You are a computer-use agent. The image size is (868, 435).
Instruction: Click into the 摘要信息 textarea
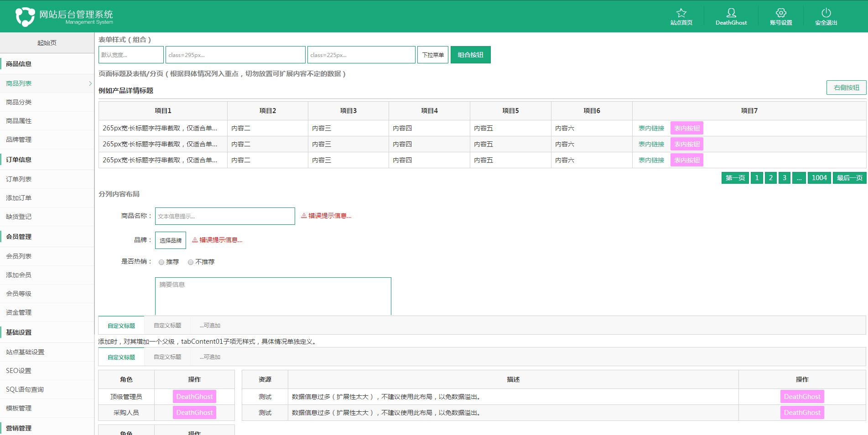pyautogui.click(x=273, y=296)
